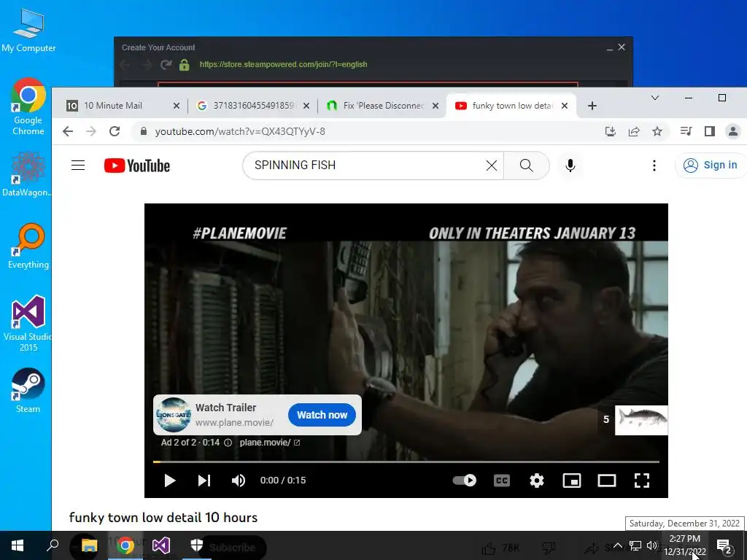747x560 pixels.
Task: Go to YouTube home via logo
Action: click(136, 166)
